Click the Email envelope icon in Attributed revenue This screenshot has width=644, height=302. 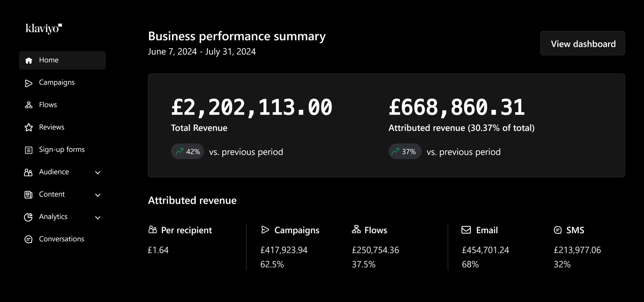click(466, 230)
